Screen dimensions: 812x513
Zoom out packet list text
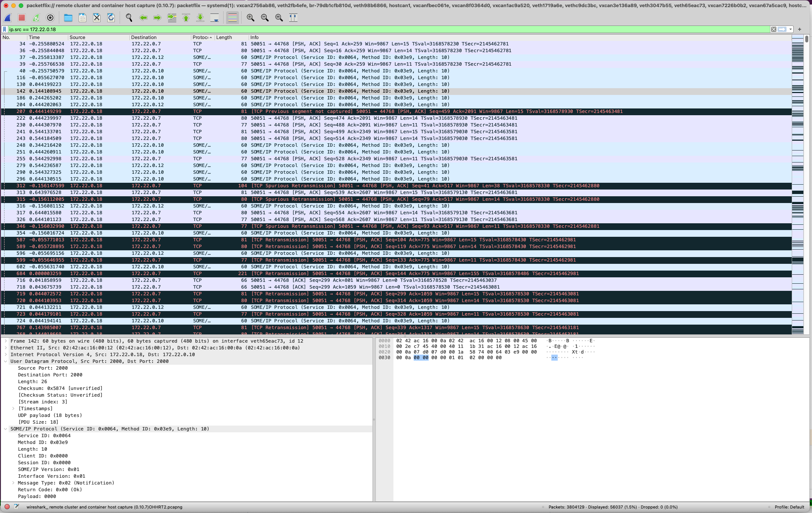(265, 18)
